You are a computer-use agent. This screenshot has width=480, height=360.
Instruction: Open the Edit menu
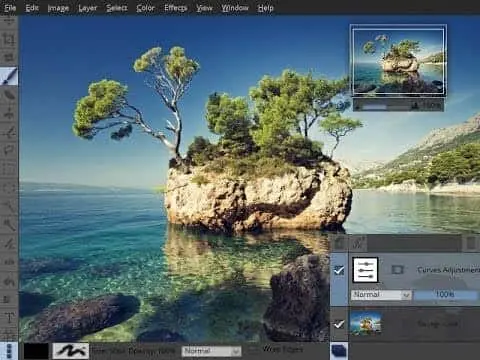click(x=32, y=8)
